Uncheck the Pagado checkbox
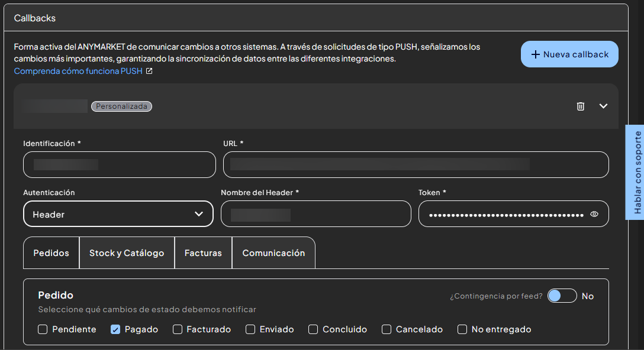The height and width of the screenshot is (350, 644). point(115,329)
